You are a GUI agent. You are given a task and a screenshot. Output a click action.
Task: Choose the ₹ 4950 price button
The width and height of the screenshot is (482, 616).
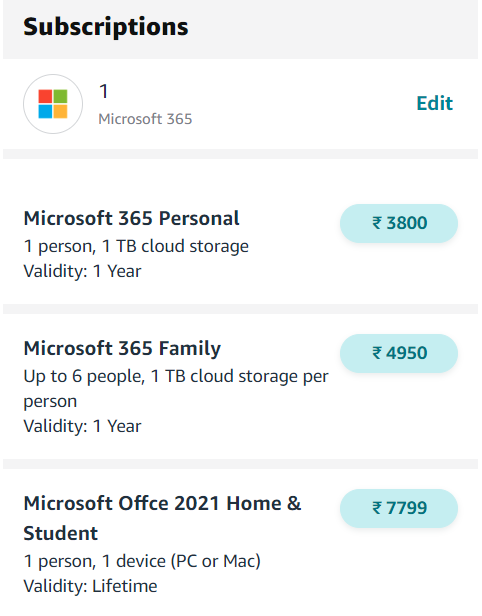tap(399, 353)
